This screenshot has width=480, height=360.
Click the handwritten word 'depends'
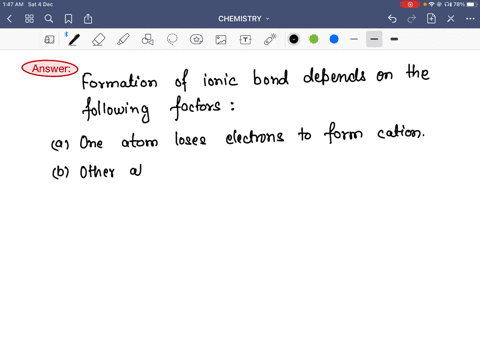click(x=334, y=77)
